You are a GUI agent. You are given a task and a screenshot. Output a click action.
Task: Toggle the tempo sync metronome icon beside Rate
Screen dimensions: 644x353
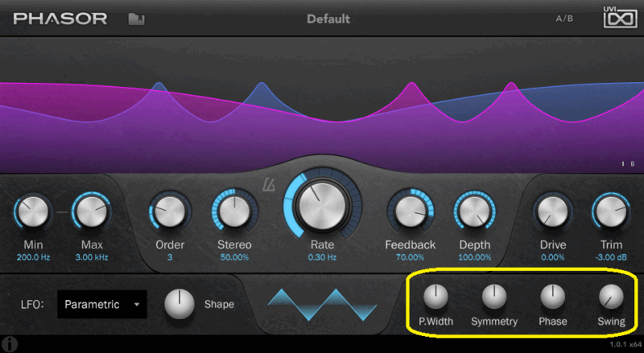click(269, 185)
